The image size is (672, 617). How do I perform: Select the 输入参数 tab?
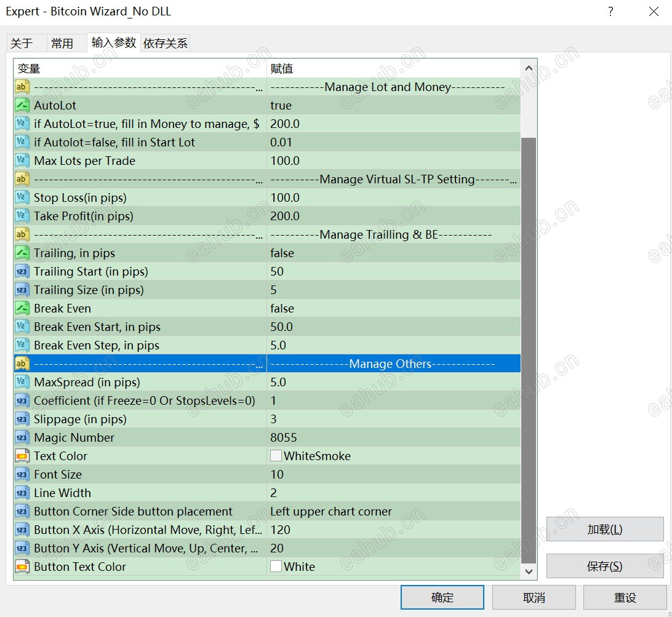click(x=114, y=42)
